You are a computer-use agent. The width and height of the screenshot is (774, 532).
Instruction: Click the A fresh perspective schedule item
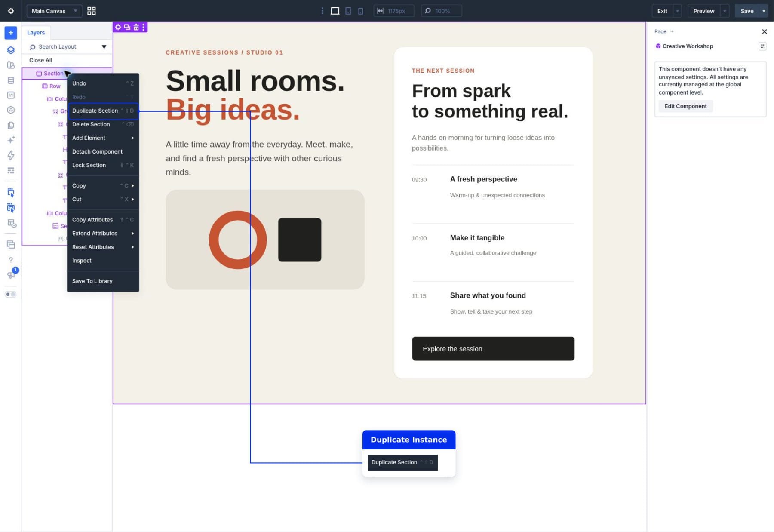(x=483, y=179)
